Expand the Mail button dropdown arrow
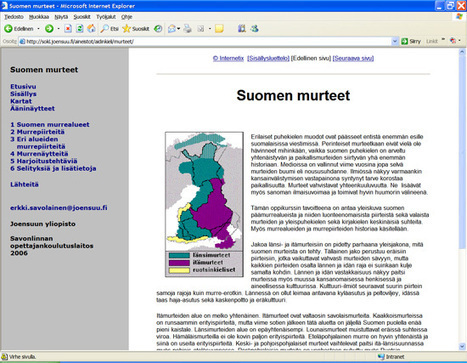The height and width of the screenshot is (363, 467). [179, 29]
